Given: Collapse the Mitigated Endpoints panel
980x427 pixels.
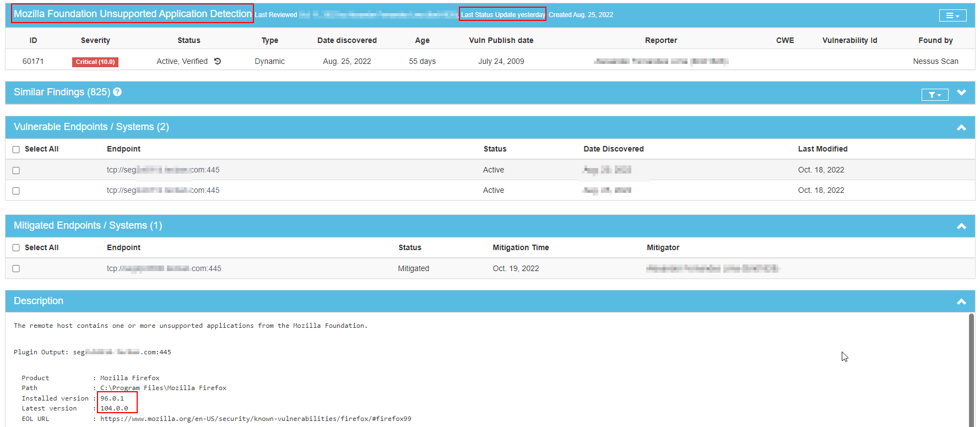Looking at the screenshot, I should 961,226.
